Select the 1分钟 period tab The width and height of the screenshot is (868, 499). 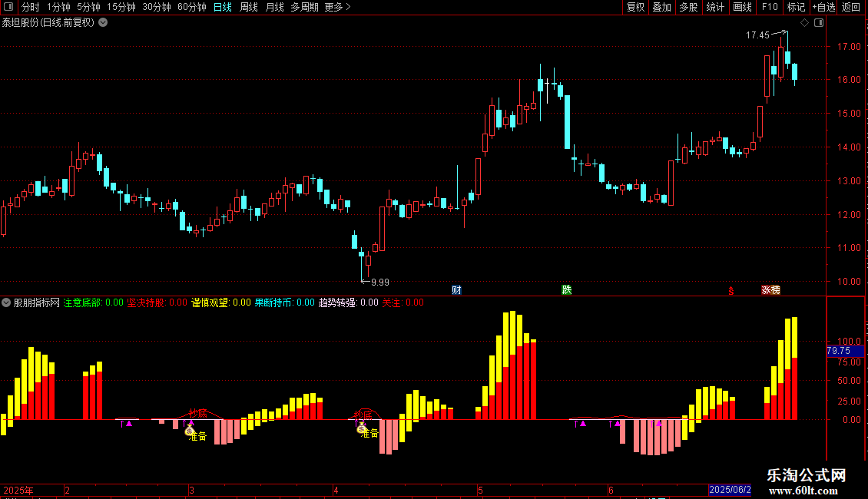pos(58,7)
